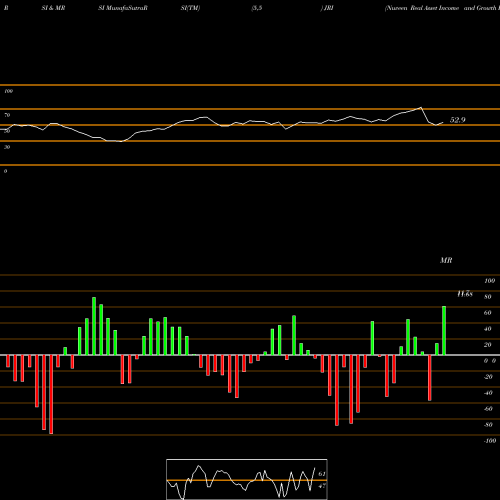Click the JRI ticker text in header
The width and height of the screenshot is (500, 500).
[329, 8]
